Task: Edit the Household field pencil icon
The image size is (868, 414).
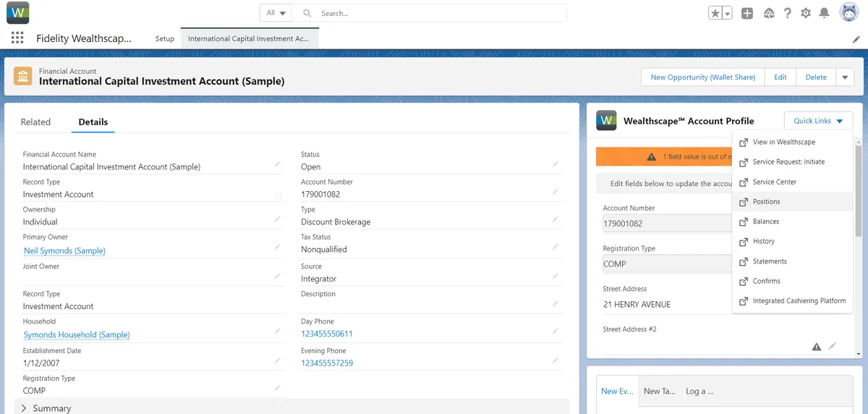Action: pyautogui.click(x=277, y=331)
